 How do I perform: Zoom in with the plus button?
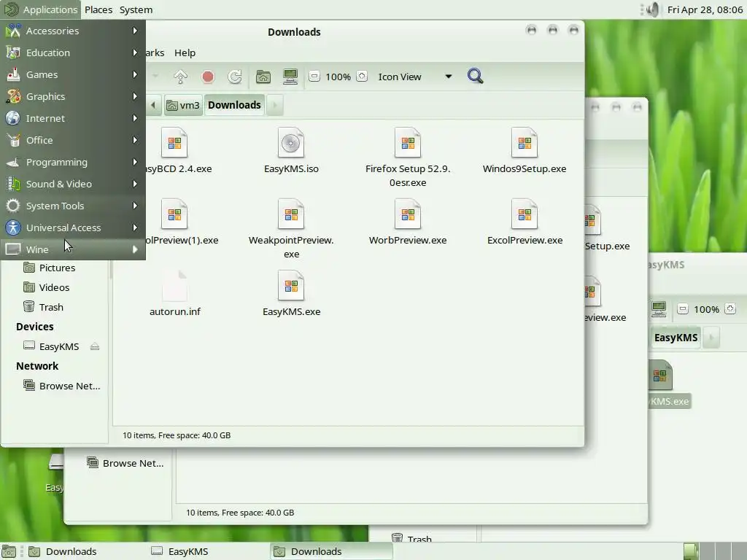362,76
